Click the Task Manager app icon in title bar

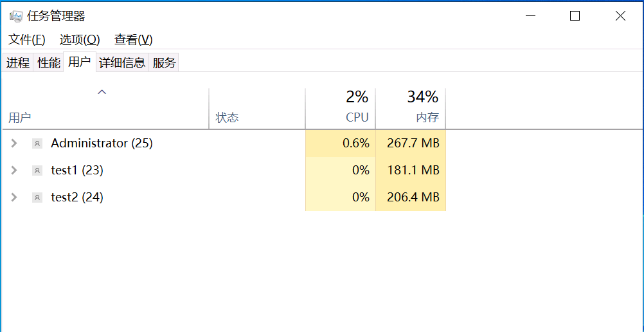click(16, 16)
